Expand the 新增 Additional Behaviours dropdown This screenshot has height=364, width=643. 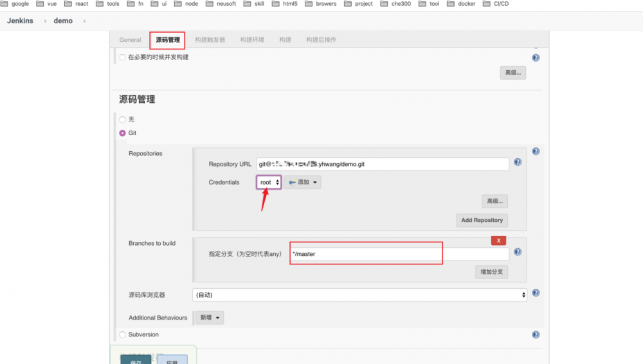click(x=210, y=318)
